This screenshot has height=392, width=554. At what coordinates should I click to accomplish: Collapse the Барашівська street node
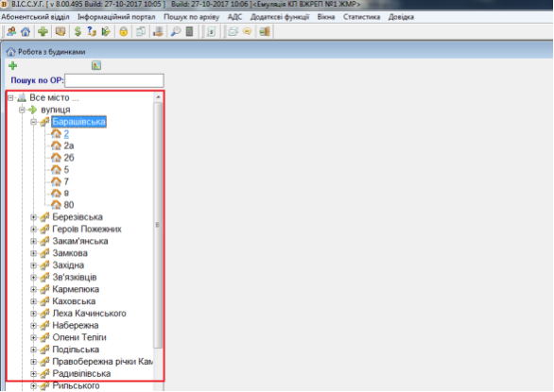[33, 122]
